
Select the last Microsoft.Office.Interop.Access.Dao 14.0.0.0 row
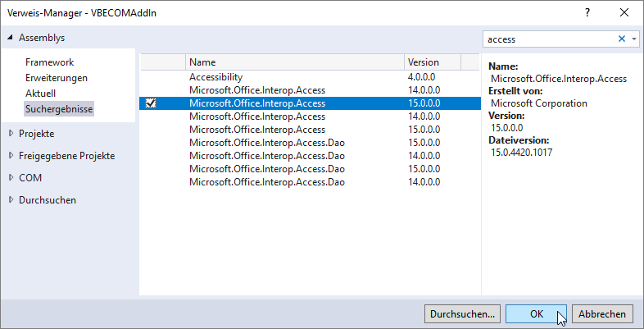point(310,182)
